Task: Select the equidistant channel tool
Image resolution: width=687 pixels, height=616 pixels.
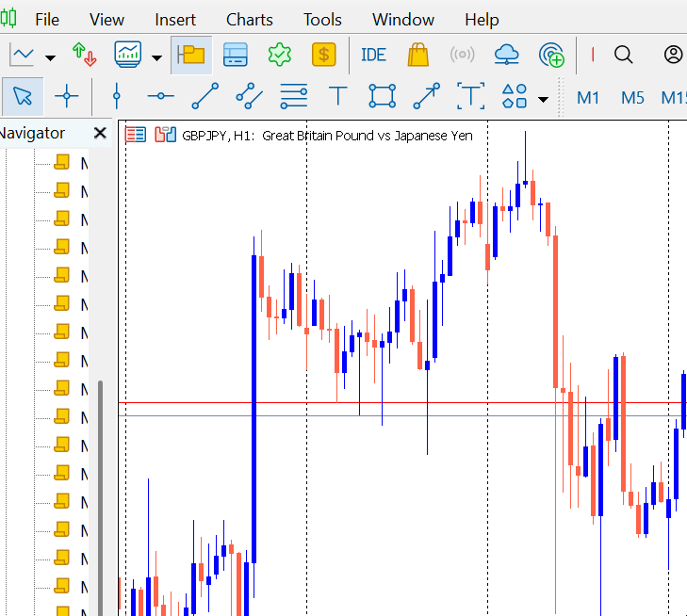Action: pyautogui.click(x=250, y=96)
